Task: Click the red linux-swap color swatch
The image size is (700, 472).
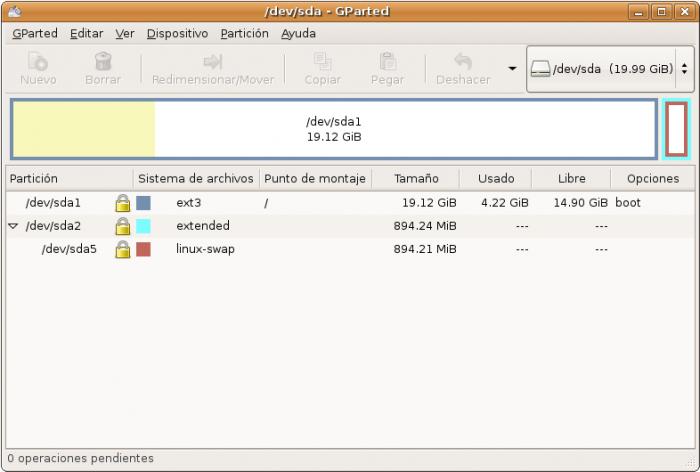Action: tap(143, 249)
